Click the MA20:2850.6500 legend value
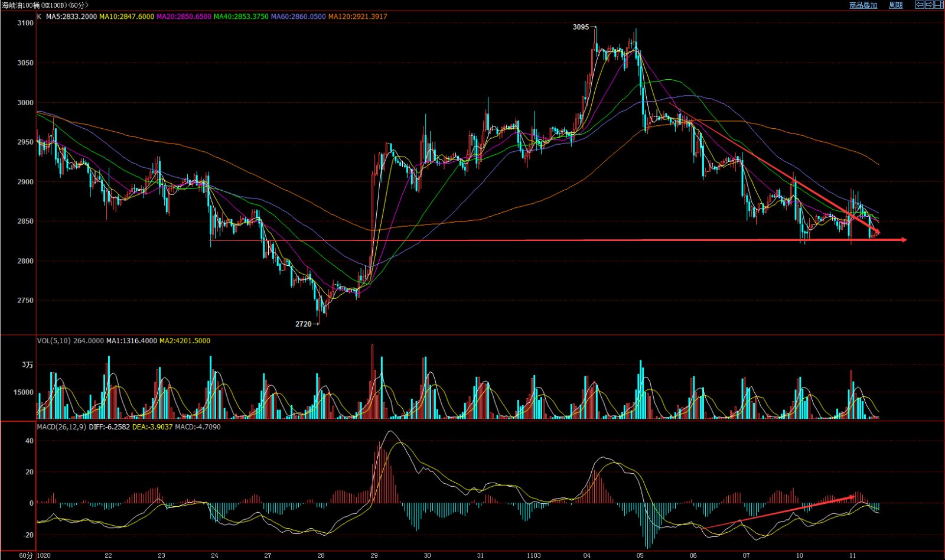The image size is (945, 560). [184, 17]
